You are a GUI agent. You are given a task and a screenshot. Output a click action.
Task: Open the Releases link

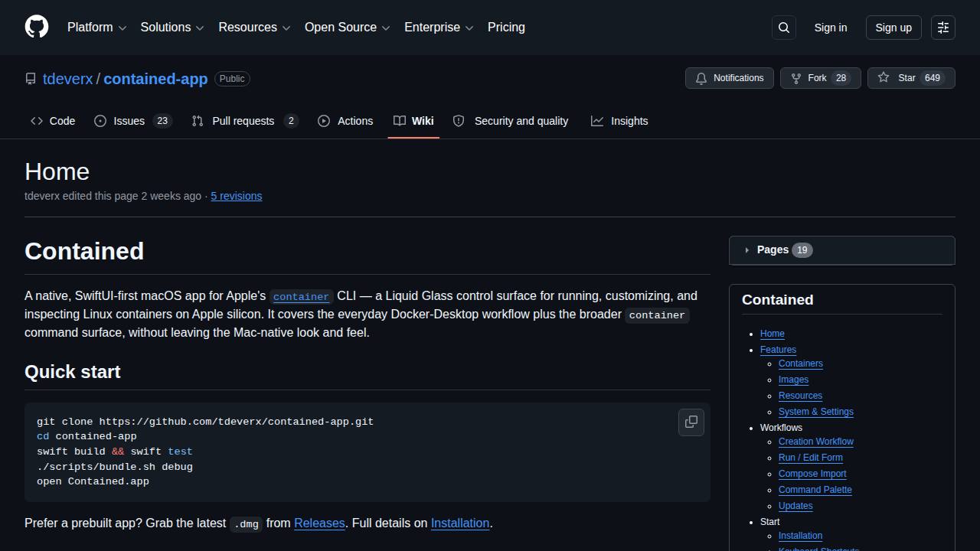pos(319,523)
